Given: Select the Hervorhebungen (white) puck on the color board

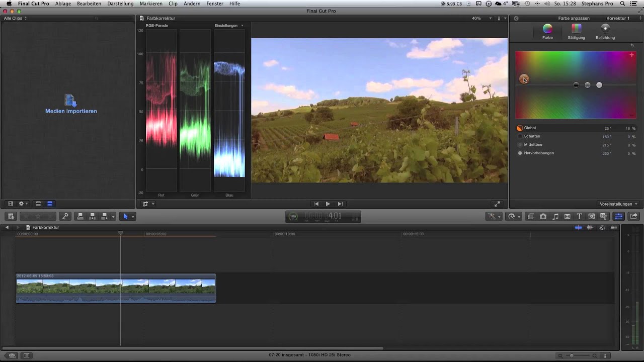Looking at the screenshot, I should point(599,85).
